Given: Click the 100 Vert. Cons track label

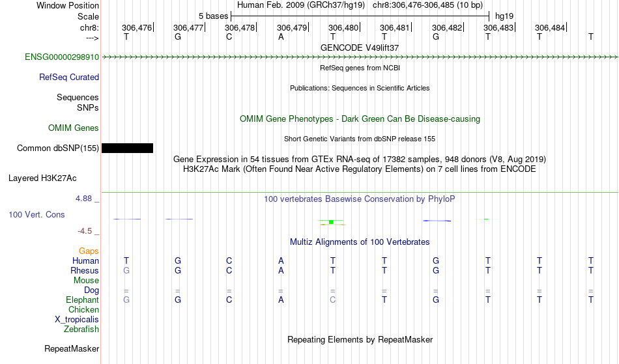Looking at the screenshot, I should 36,214.
